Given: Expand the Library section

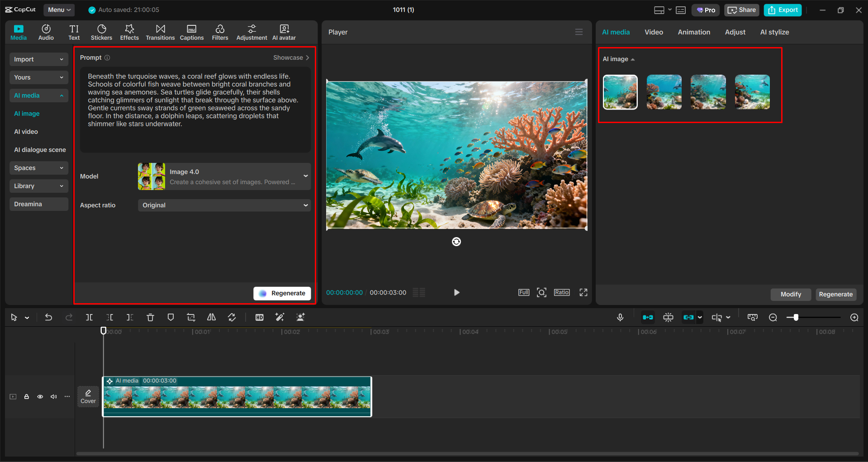Looking at the screenshot, I should tap(39, 186).
